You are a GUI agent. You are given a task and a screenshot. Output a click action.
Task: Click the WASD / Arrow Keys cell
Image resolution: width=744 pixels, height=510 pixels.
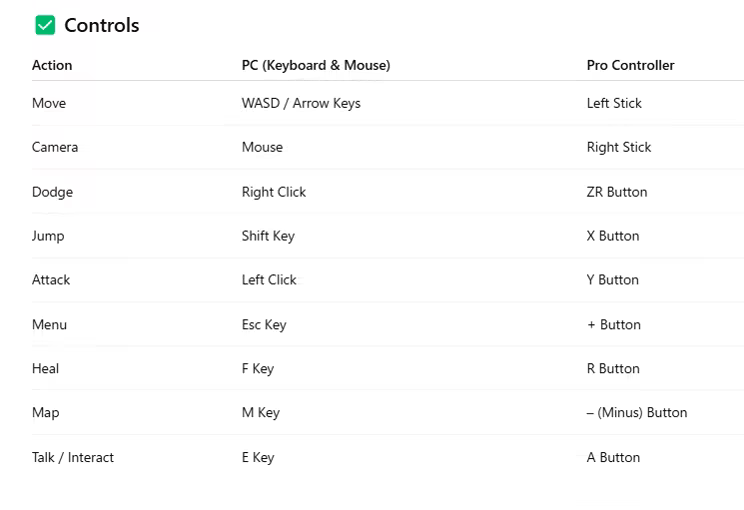(301, 103)
